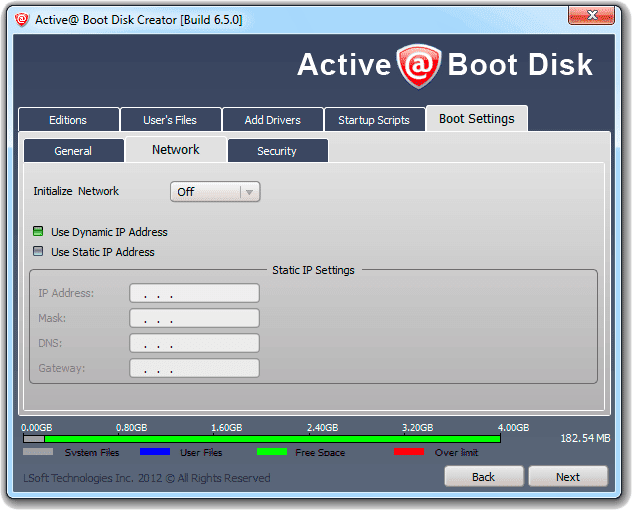Click the Gateway input field

[x=194, y=368]
